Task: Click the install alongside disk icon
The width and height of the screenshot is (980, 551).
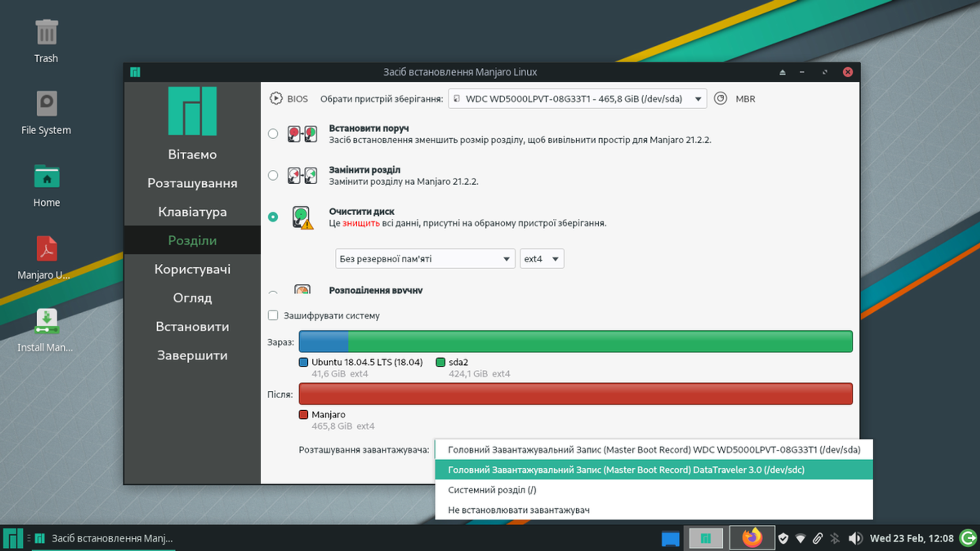Action: pyautogui.click(x=302, y=134)
